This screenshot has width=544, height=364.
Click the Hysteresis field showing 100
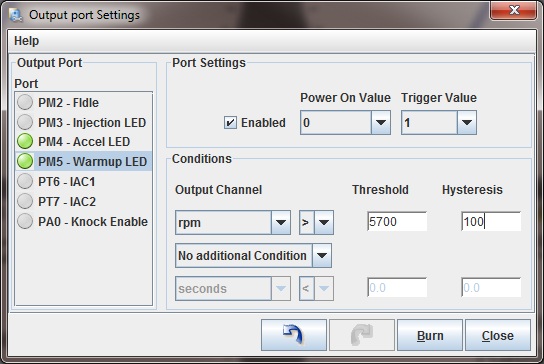491,221
